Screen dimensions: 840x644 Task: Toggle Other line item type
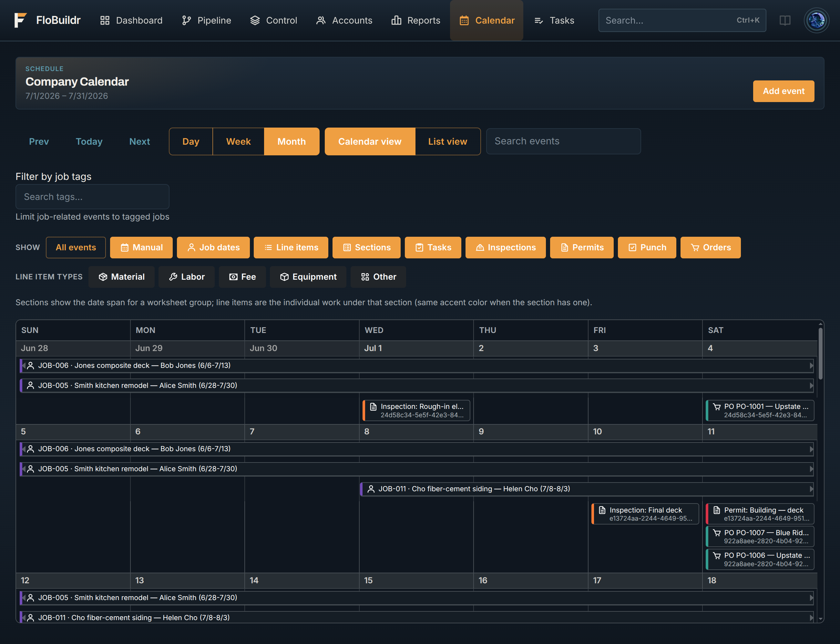pyautogui.click(x=378, y=277)
